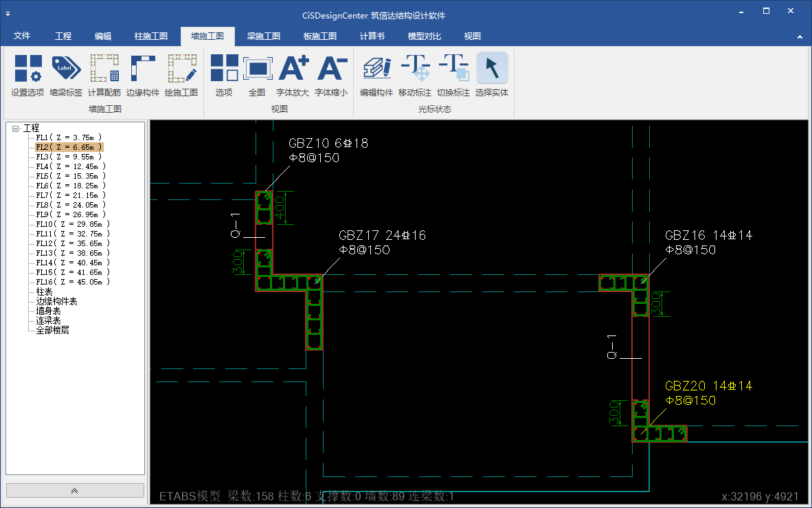The height and width of the screenshot is (508, 812).
Task: Open 边缘构件表 in the tree
Action: click(x=56, y=301)
